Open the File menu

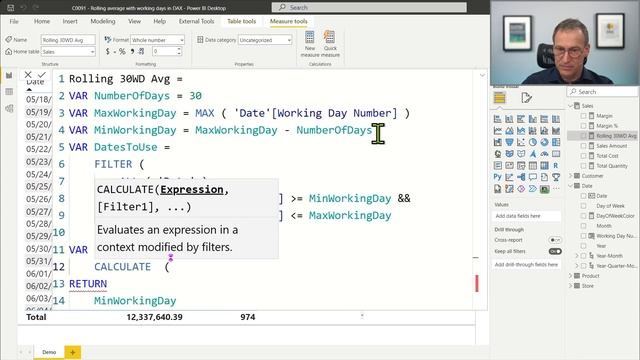[x=14, y=21]
